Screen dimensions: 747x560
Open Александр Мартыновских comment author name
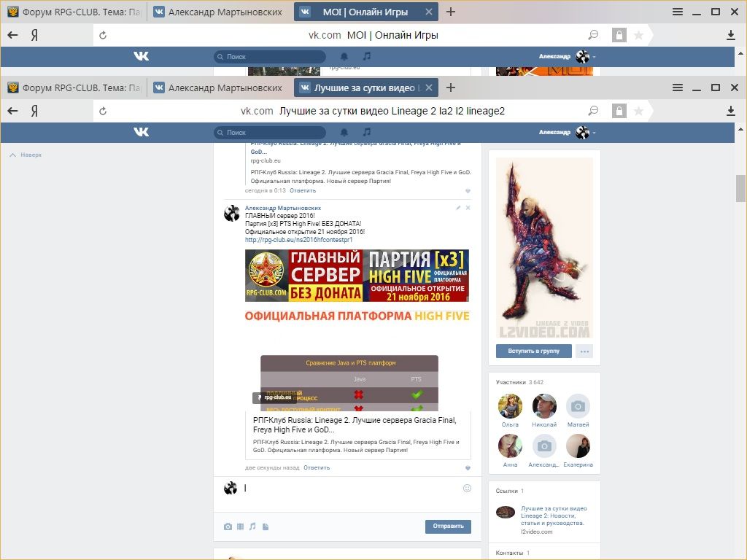(x=283, y=208)
